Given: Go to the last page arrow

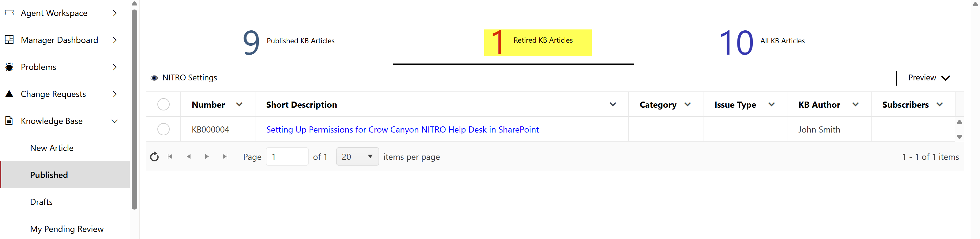Looking at the screenshot, I should pos(225,157).
